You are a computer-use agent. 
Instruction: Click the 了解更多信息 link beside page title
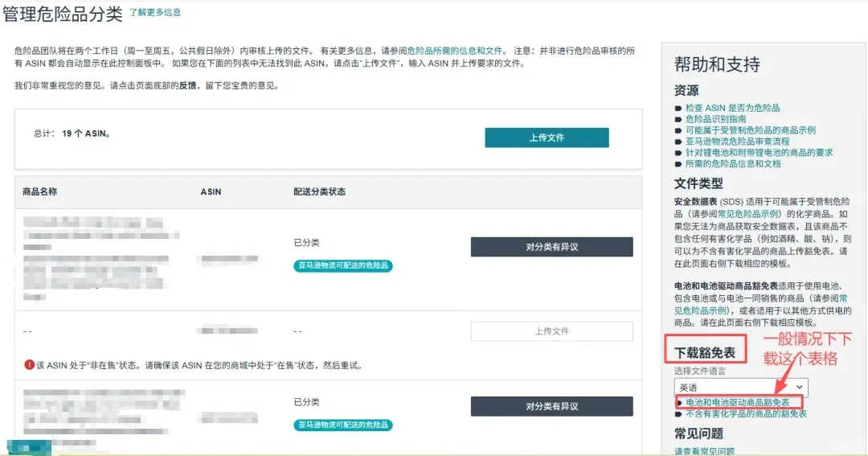point(155,12)
